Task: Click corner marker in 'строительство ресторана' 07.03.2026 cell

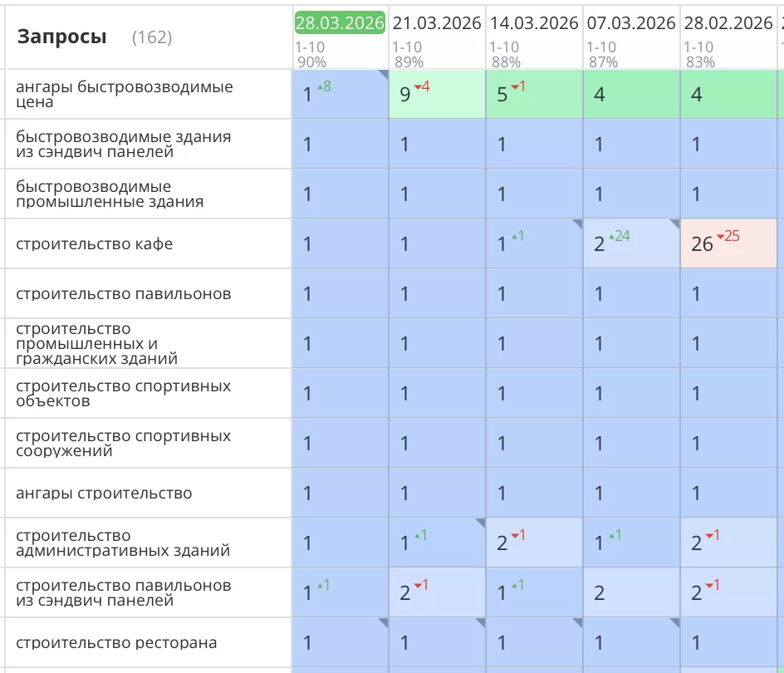Action: 674,623
